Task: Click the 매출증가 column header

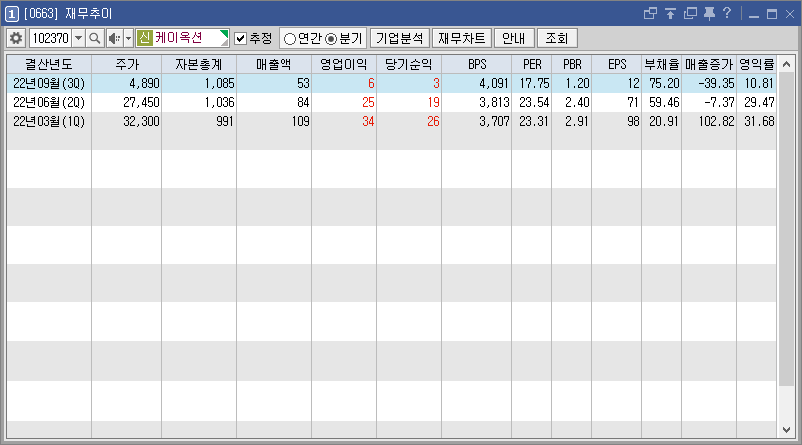Action: coord(709,64)
